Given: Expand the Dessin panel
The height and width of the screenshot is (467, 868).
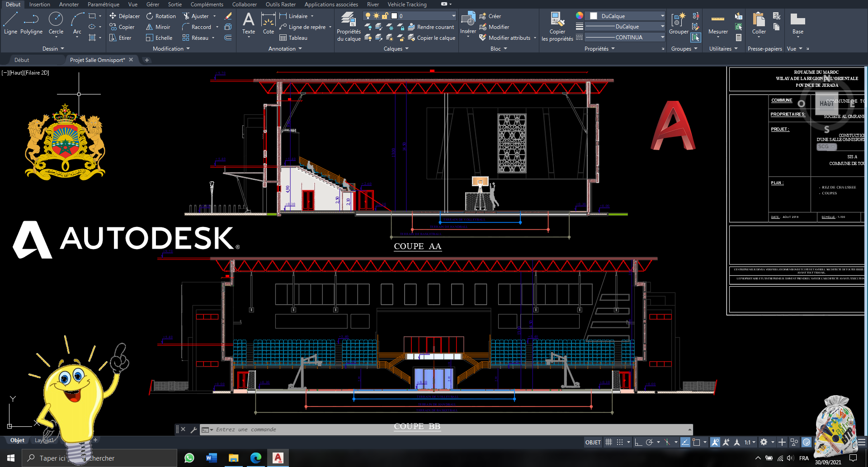Looking at the screenshot, I should (53, 49).
